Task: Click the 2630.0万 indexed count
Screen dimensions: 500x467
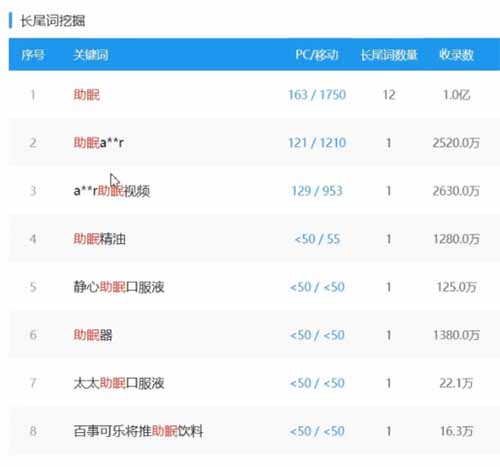Action: (x=456, y=191)
